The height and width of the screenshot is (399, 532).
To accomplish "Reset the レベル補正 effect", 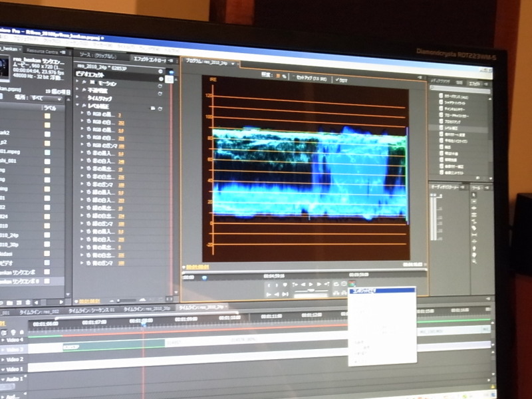I will (160, 108).
